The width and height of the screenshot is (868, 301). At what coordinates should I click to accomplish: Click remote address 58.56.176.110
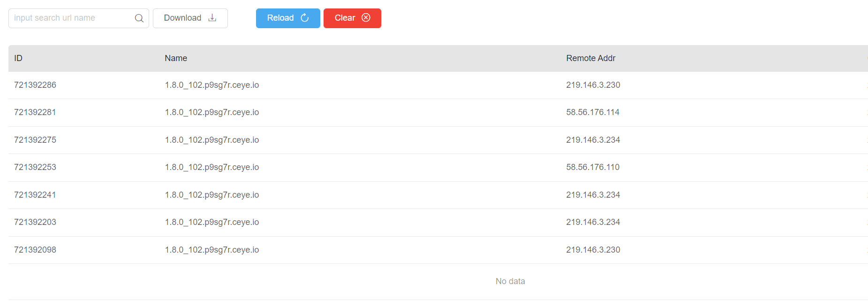592,167
